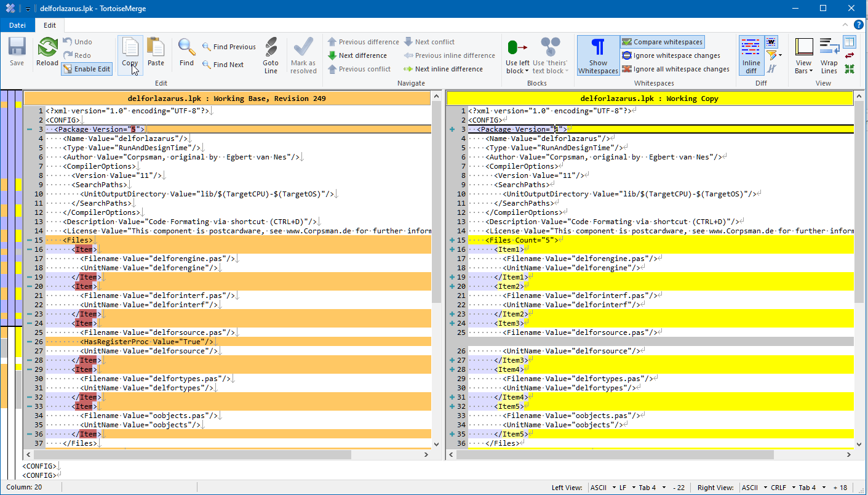Click the switch left and right views icon

point(850,55)
